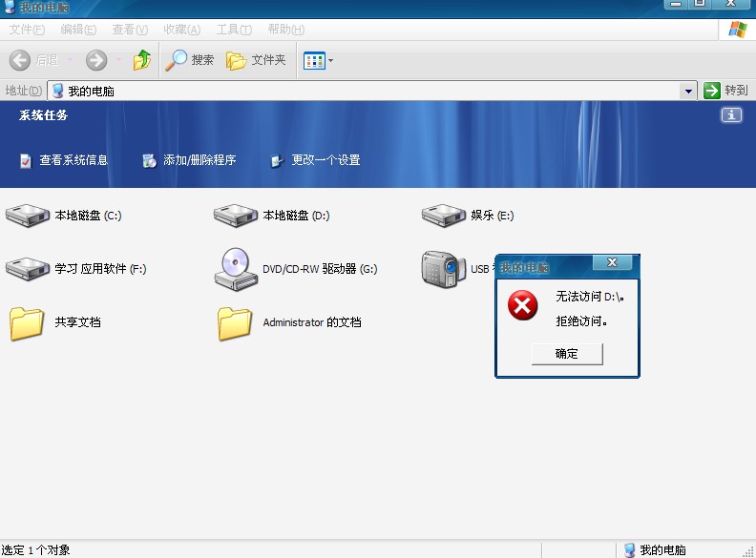Click 我的电脑 in the status bar
The width and height of the screenshot is (756, 558).
coord(663,549)
